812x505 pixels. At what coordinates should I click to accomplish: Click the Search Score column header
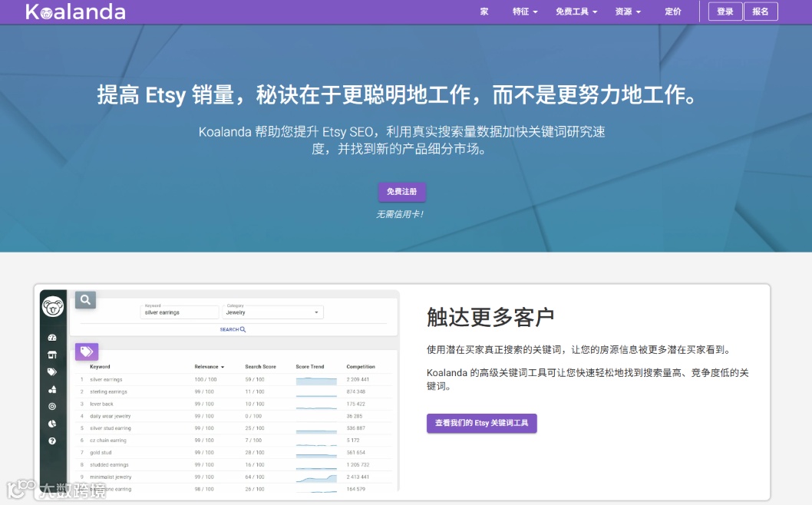pyautogui.click(x=260, y=367)
